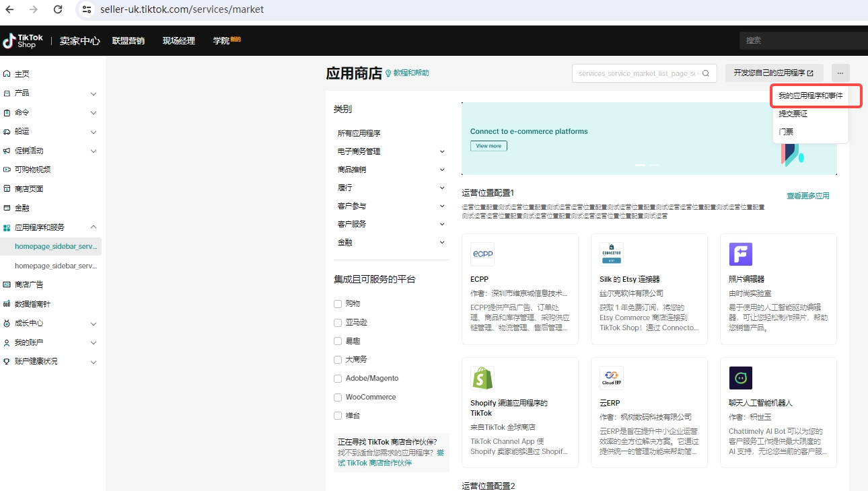Click the TikTok Shop logo
The image size is (868, 491).
pos(24,40)
